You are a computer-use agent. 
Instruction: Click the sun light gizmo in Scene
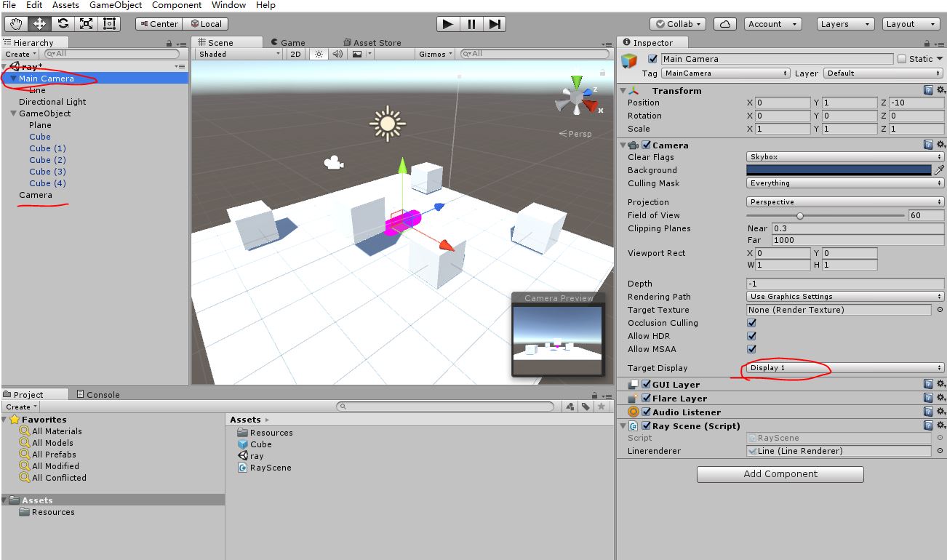387,124
